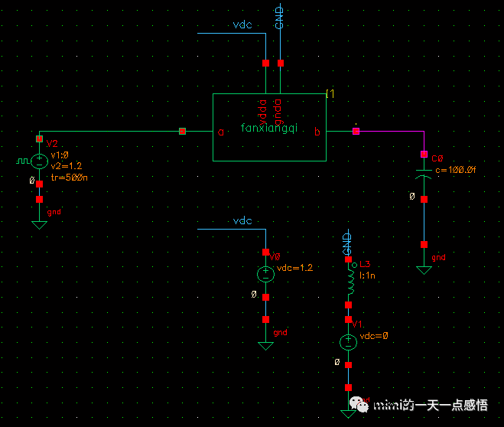The width and height of the screenshot is (504, 427).
Task: Select the V0 DC voltage source symbol
Action: pos(265,274)
